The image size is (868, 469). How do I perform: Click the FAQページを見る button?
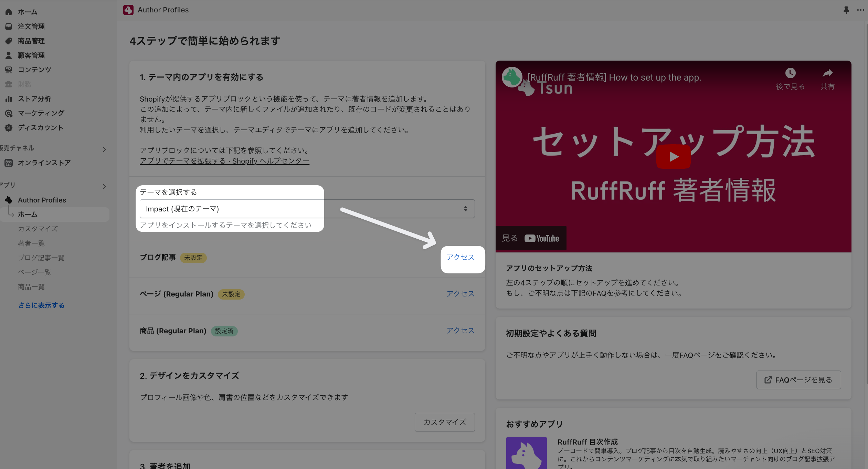(798, 380)
